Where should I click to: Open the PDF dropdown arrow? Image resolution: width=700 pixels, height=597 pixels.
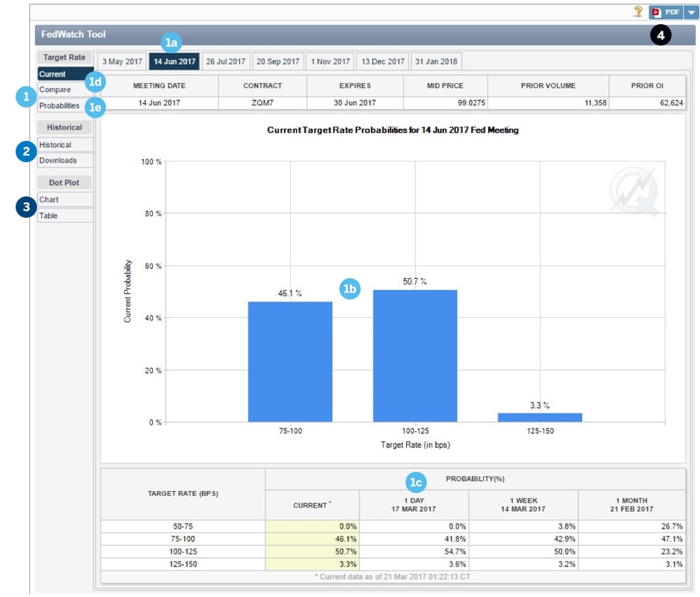click(691, 12)
